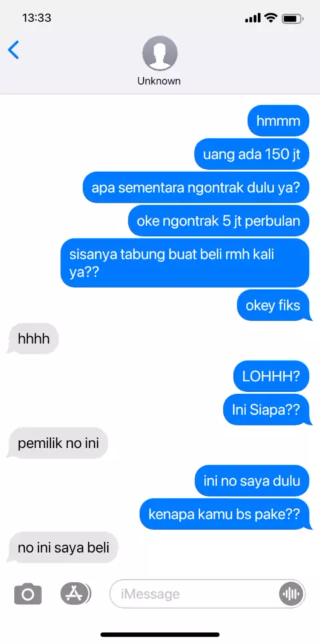Open the App Store apps icon
This screenshot has width=320, height=644.
(75, 593)
